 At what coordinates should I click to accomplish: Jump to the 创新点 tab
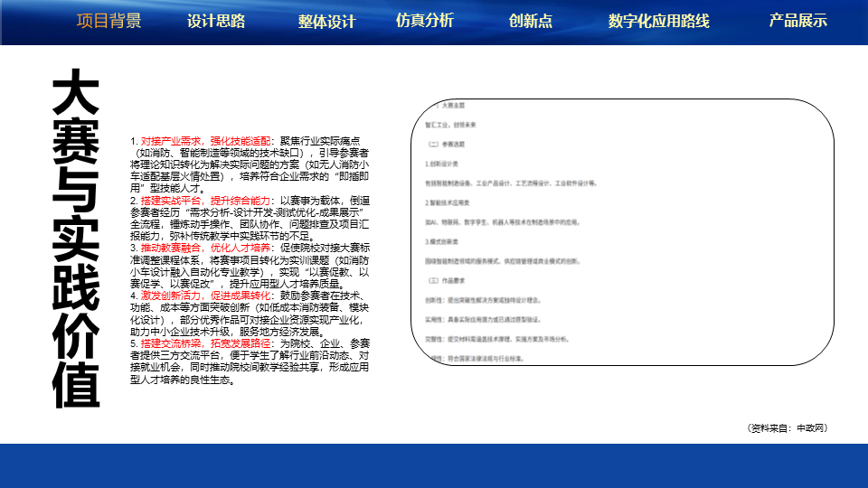tap(530, 22)
